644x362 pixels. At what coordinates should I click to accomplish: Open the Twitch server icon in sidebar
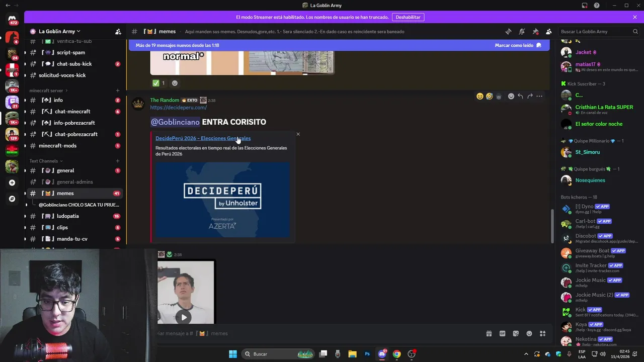pos(12,102)
